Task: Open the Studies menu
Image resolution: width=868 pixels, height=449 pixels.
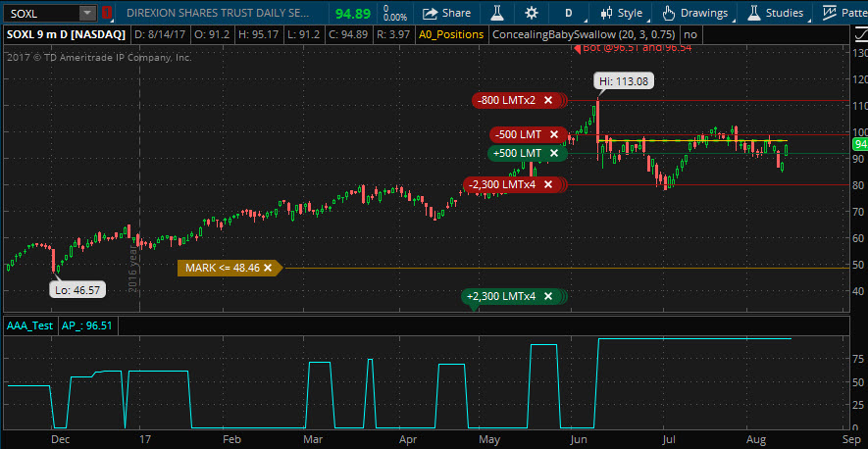Action: pyautogui.click(x=775, y=13)
